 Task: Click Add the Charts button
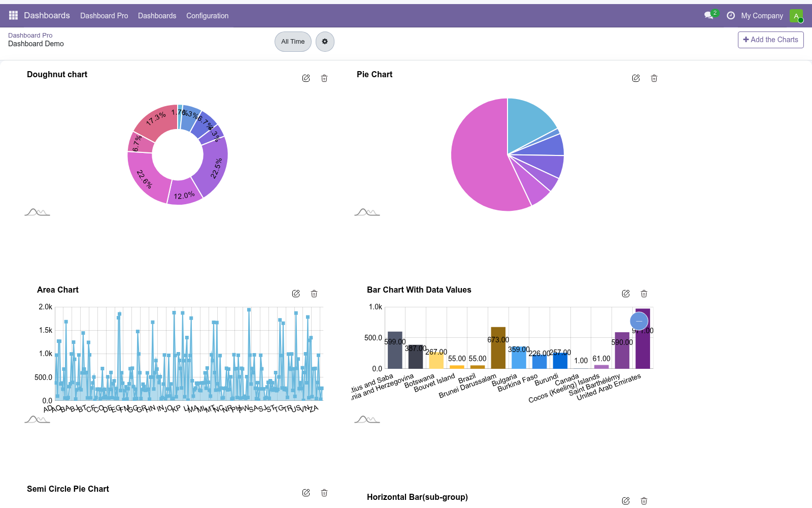(770, 40)
